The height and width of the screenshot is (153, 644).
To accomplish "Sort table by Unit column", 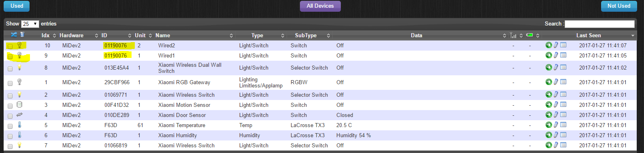I will tap(143, 35).
